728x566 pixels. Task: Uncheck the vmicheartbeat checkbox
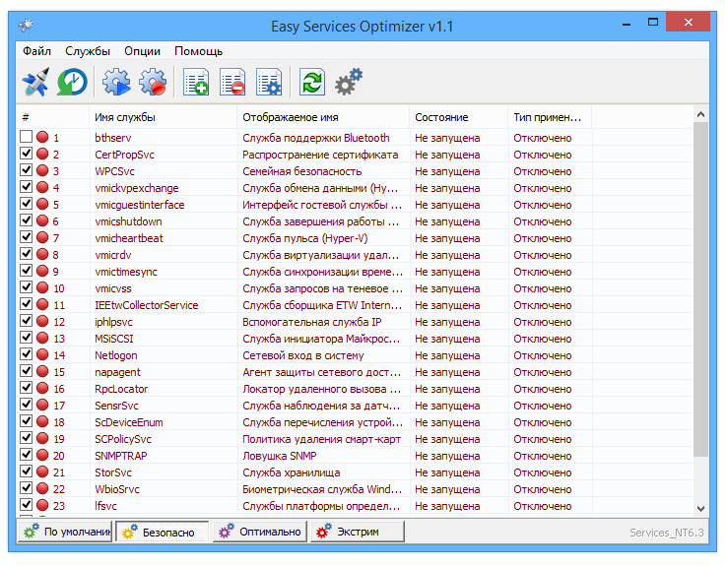[x=26, y=237]
